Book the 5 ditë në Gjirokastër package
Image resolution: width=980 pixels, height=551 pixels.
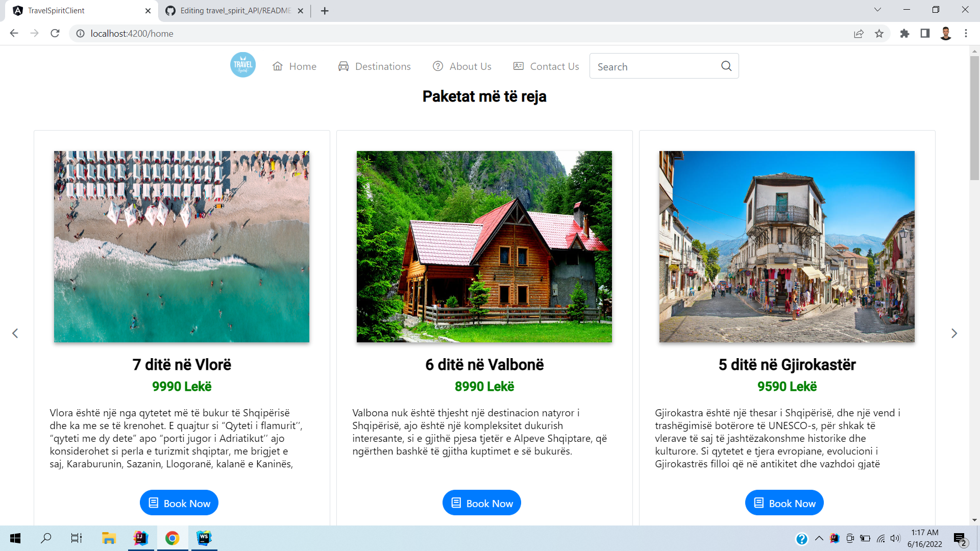(x=785, y=503)
